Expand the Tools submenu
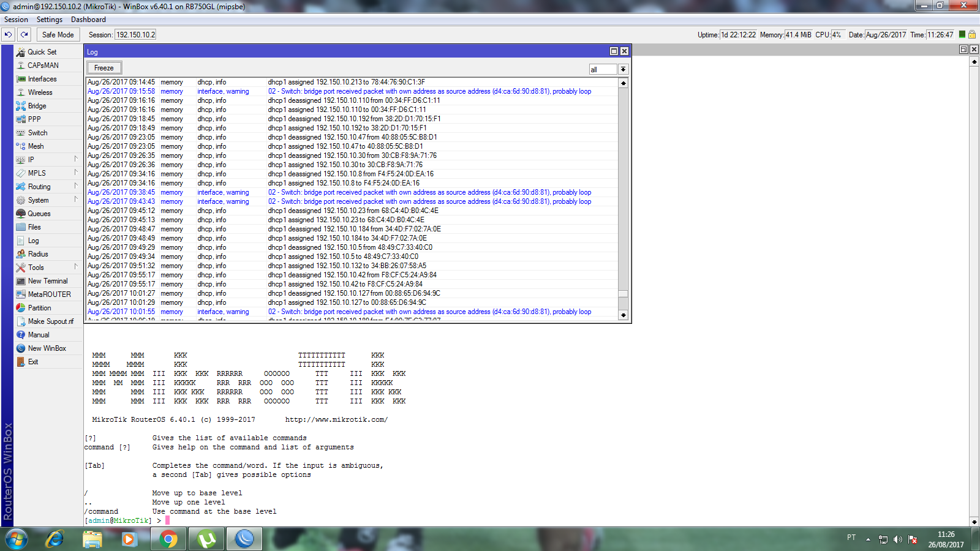 coord(48,268)
